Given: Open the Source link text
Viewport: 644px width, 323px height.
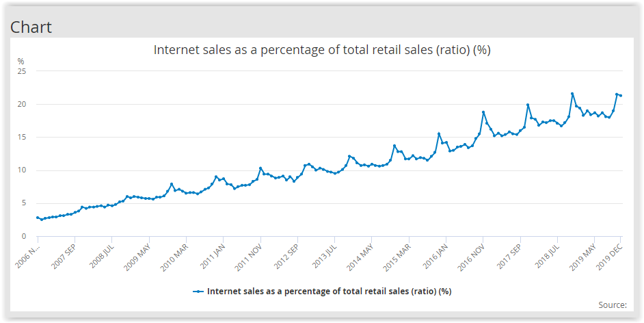Looking at the screenshot, I should [611, 305].
